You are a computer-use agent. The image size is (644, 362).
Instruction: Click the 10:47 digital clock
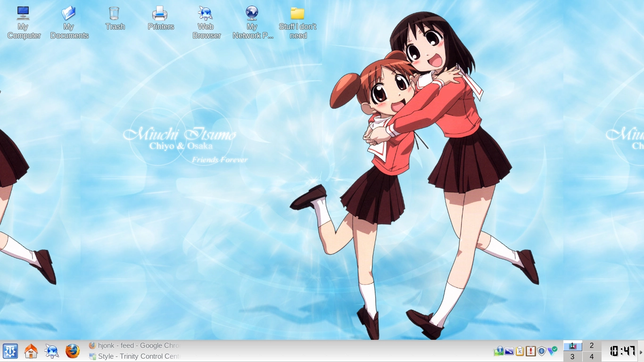(x=622, y=351)
